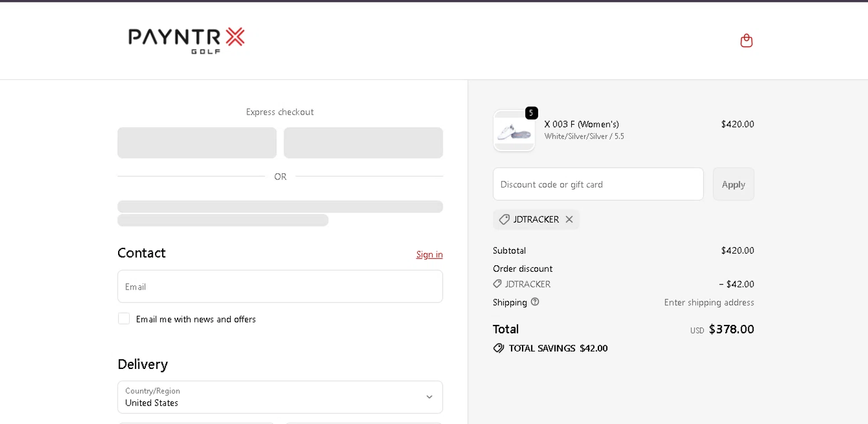
Task: Remove the JDTRACKER discount code
Action: coord(569,220)
